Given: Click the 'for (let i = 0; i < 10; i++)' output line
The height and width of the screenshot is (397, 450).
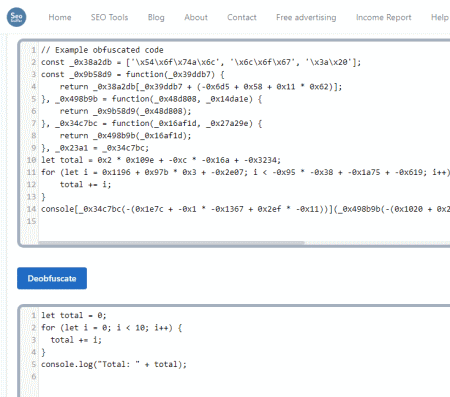Looking at the screenshot, I should [x=111, y=328].
